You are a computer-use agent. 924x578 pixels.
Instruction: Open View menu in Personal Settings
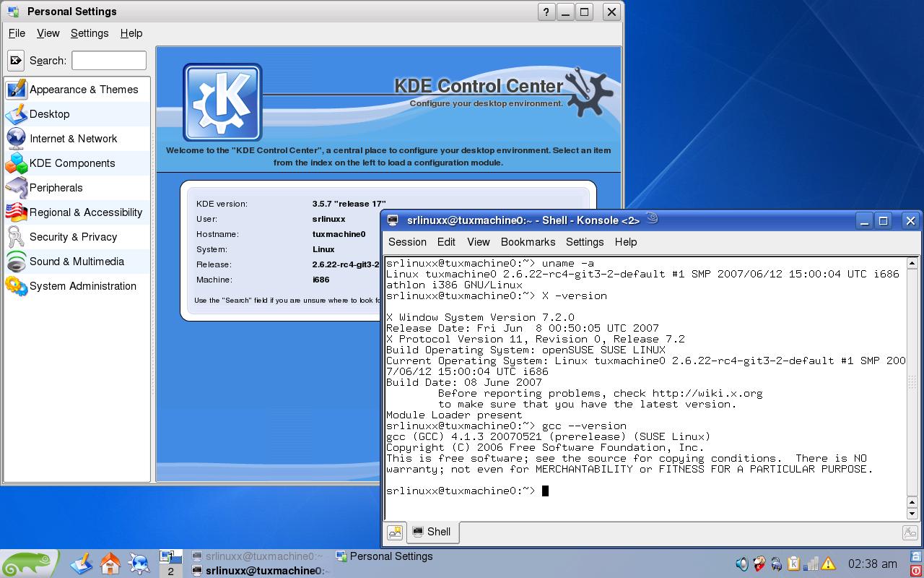click(48, 33)
